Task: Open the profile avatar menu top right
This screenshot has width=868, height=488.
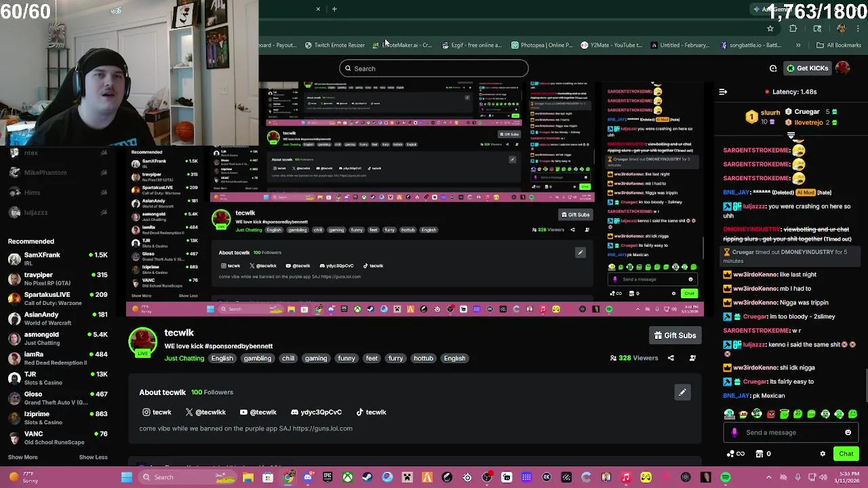Action: (843, 68)
